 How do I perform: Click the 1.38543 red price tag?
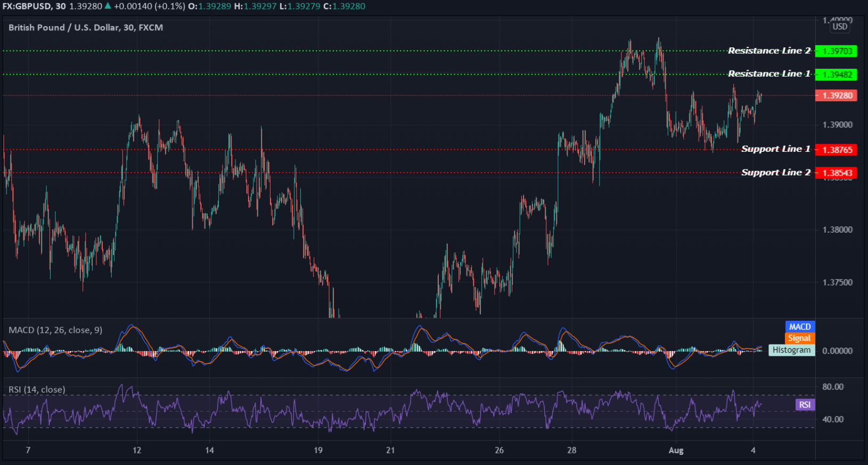point(836,173)
